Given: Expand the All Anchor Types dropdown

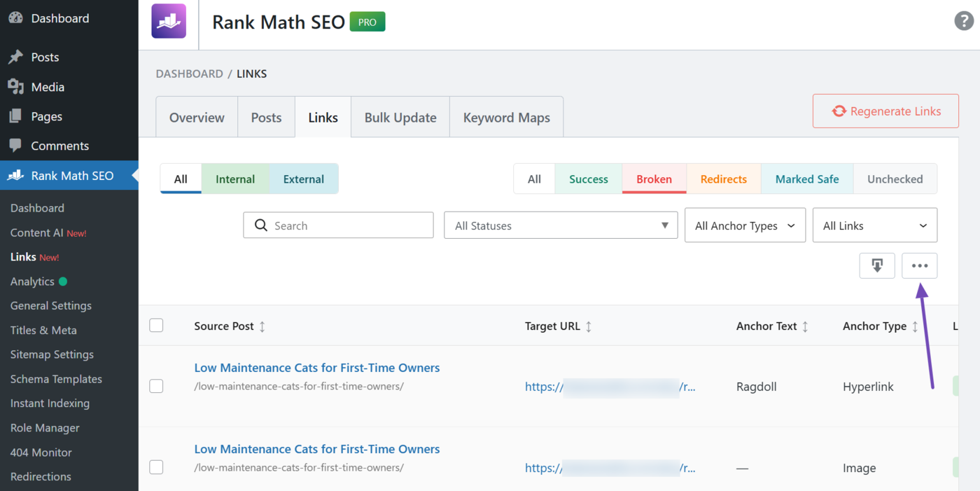Looking at the screenshot, I should (x=745, y=225).
